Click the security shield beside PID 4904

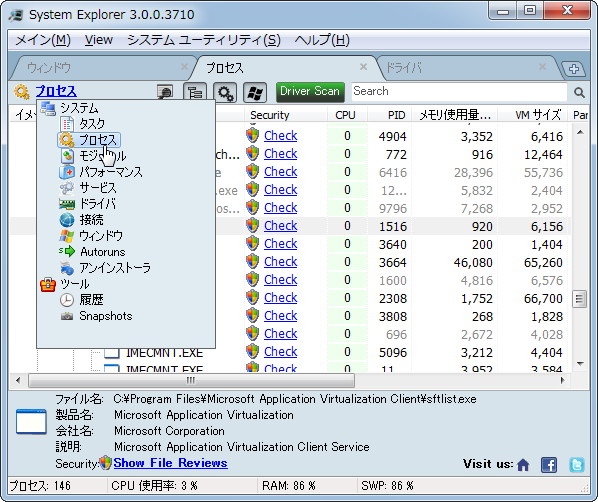tap(252, 135)
